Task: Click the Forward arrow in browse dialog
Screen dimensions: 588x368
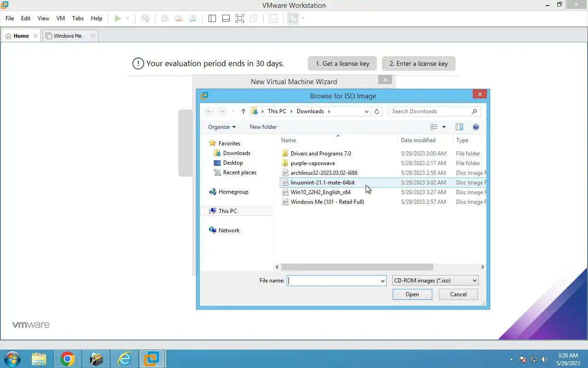Action: coord(222,111)
